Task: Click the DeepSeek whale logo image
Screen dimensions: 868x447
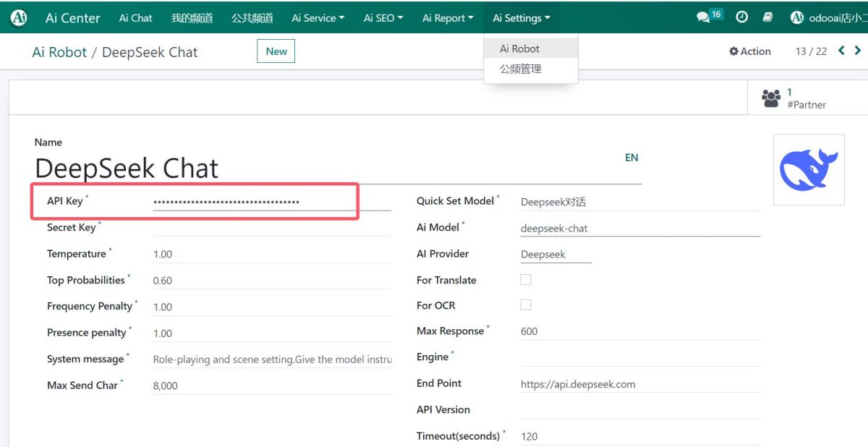Action: (808, 169)
